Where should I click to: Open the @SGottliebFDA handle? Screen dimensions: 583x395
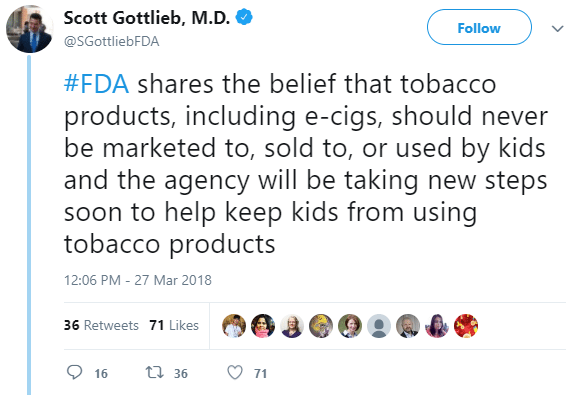112,41
